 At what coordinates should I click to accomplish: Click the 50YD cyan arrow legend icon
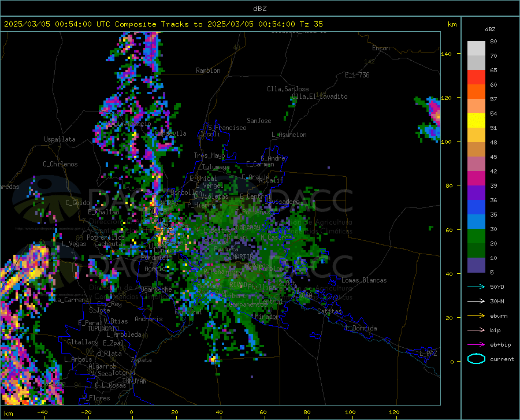click(x=476, y=287)
